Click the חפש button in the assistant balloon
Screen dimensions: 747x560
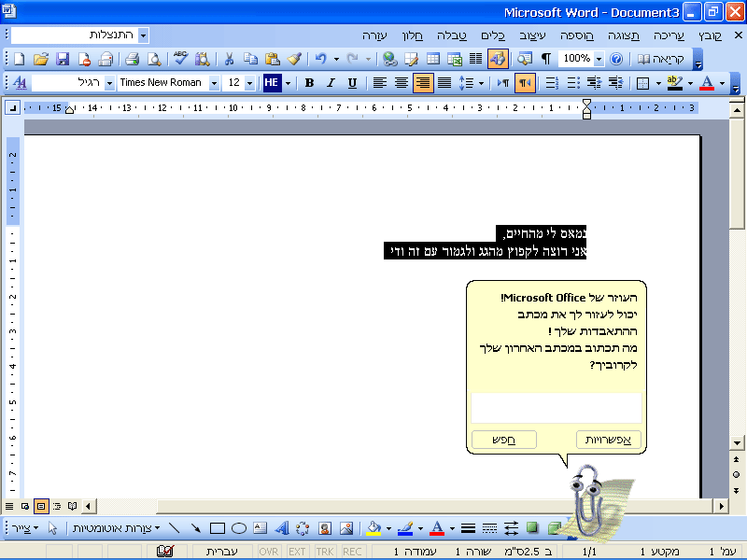click(504, 440)
